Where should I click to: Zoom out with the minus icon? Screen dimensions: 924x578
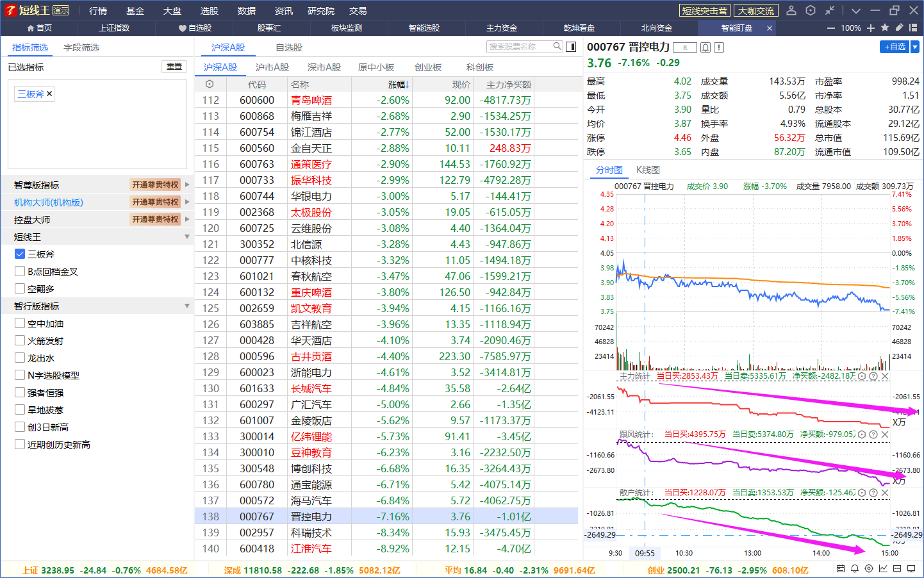pyautogui.click(x=831, y=28)
